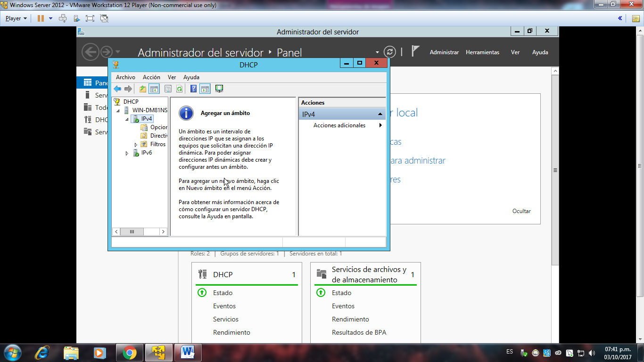Click the Back arrow in DHCP toolbar
The width and height of the screenshot is (644, 362).
pyautogui.click(x=117, y=89)
